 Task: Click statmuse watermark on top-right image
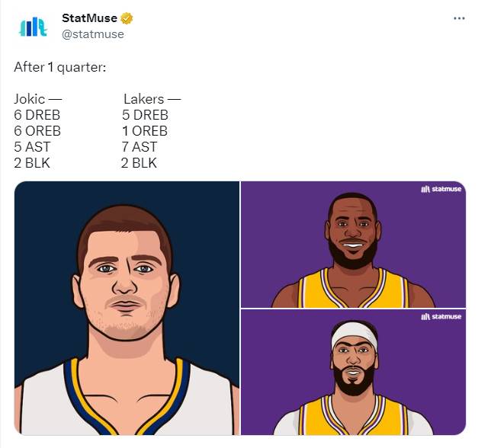coord(441,189)
